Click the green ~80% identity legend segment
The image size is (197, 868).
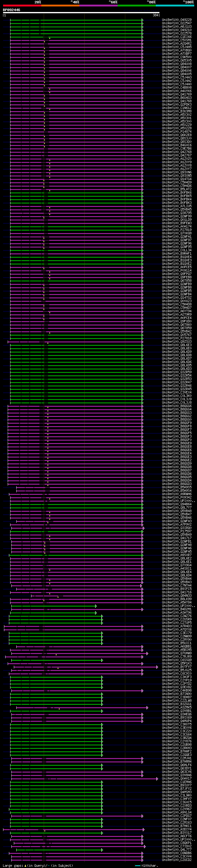[x=137, y=6]
